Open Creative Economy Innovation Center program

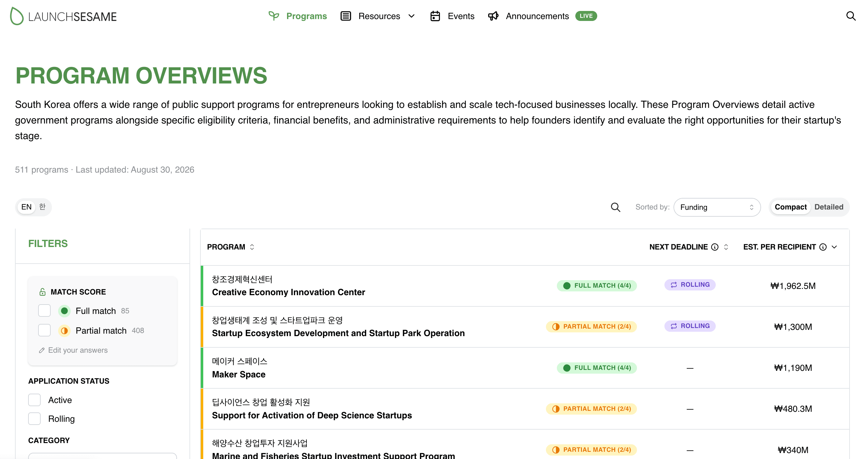click(x=288, y=292)
